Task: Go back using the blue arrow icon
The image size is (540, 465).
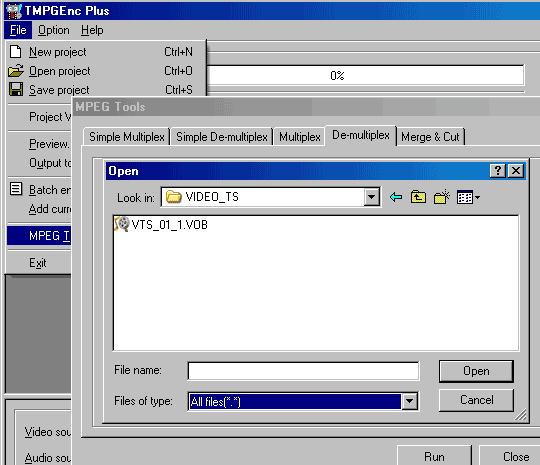Action: tap(396, 197)
